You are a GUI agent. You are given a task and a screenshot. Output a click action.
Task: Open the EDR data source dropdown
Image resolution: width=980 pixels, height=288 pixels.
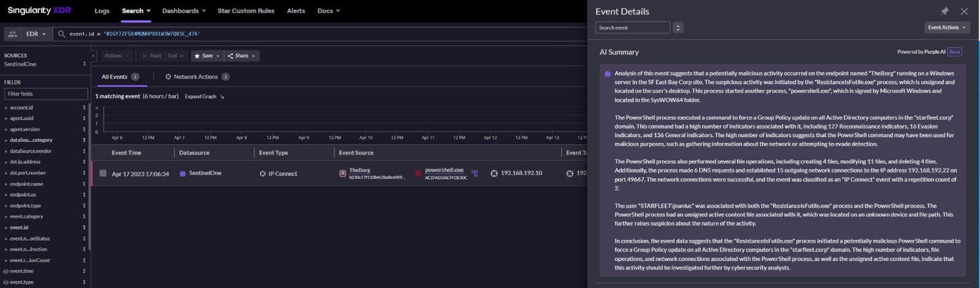click(36, 34)
